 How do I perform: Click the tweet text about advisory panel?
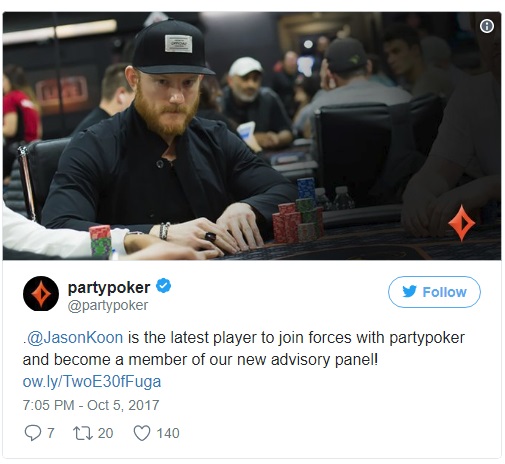tap(244, 349)
